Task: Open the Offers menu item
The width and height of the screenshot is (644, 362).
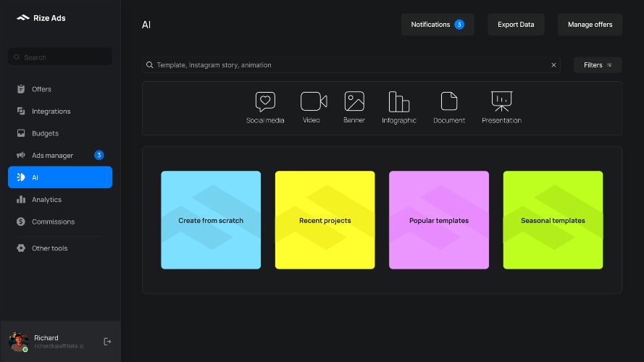Action: pyautogui.click(x=60, y=89)
